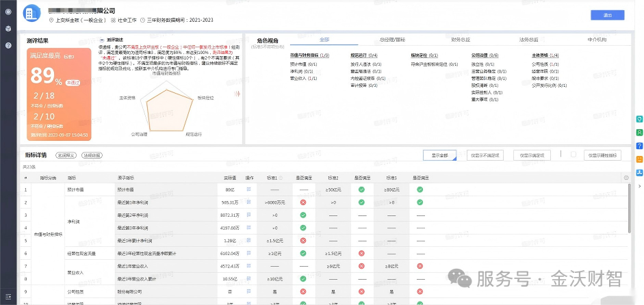Click the operation icon in 最近第2年净利润 row
Image resolution: width=644 pixels, height=305 pixels.
click(248, 215)
